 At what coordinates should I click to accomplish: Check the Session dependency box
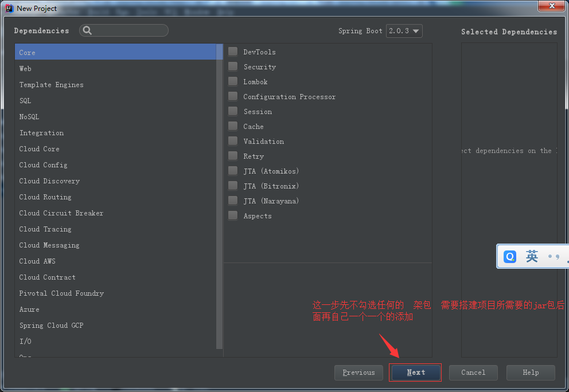[233, 111]
